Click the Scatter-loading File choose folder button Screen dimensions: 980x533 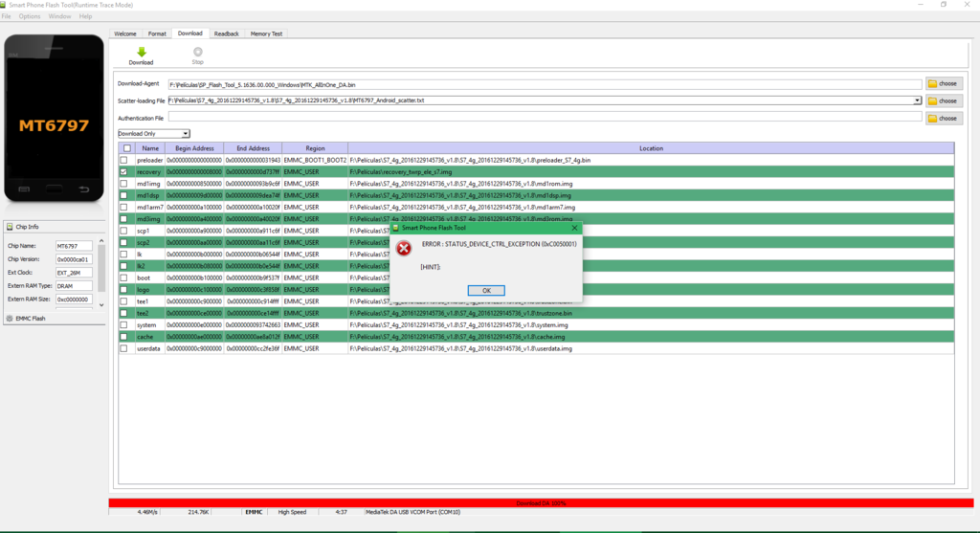coord(942,100)
